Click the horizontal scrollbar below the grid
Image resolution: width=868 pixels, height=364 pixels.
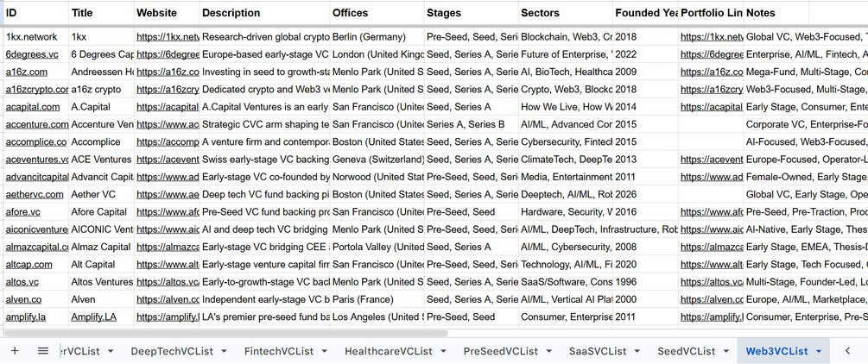[226, 334]
